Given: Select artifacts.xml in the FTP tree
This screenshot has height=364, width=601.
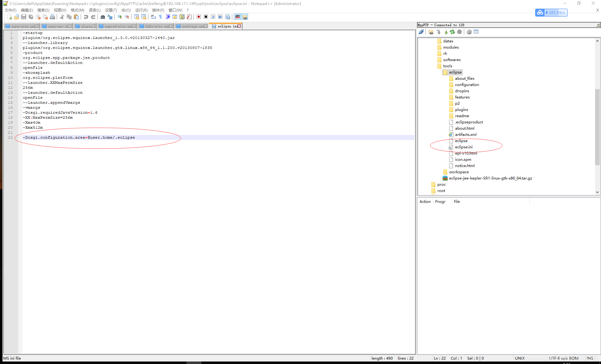Looking at the screenshot, I should [x=466, y=135].
